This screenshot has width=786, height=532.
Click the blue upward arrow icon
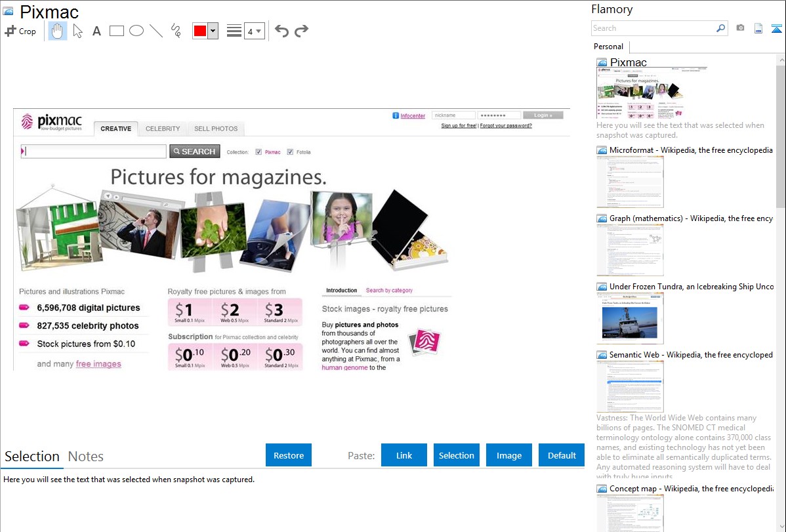[x=776, y=28]
